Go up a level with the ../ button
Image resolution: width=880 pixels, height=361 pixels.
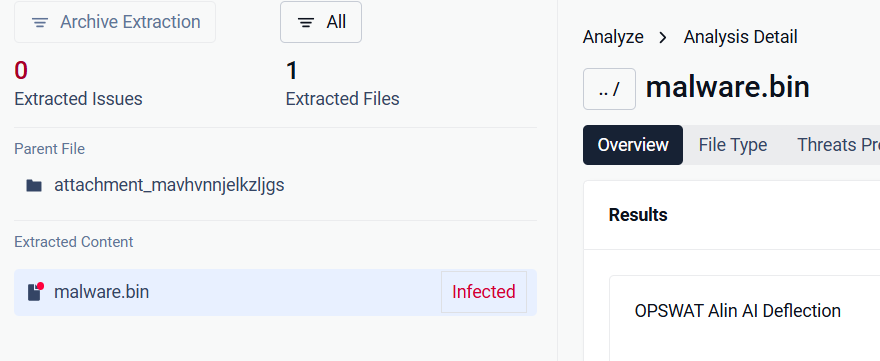click(609, 89)
